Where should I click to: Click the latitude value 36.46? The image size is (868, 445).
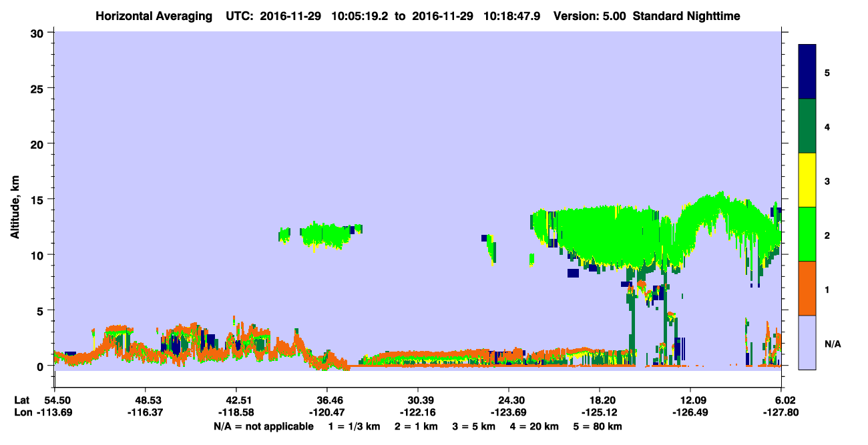pyautogui.click(x=327, y=400)
